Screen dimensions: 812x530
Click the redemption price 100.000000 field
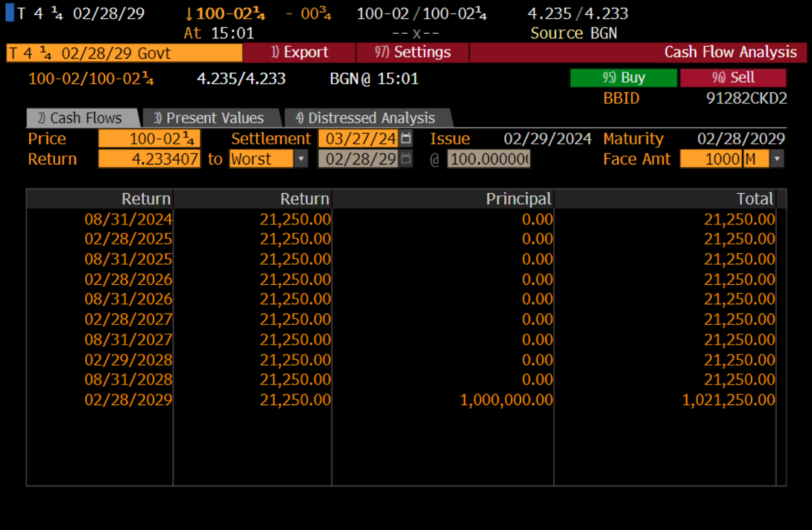point(489,159)
